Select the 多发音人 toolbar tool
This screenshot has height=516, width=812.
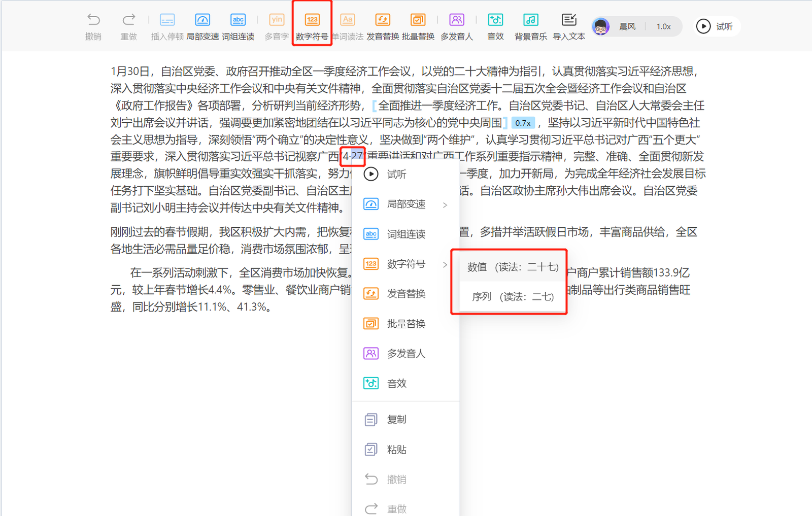pos(457,26)
